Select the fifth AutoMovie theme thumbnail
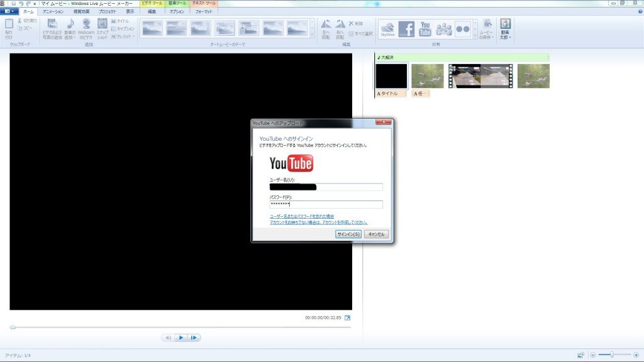Image resolution: width=644 pixels, height=362 pixels. click(x=249, y=28)
